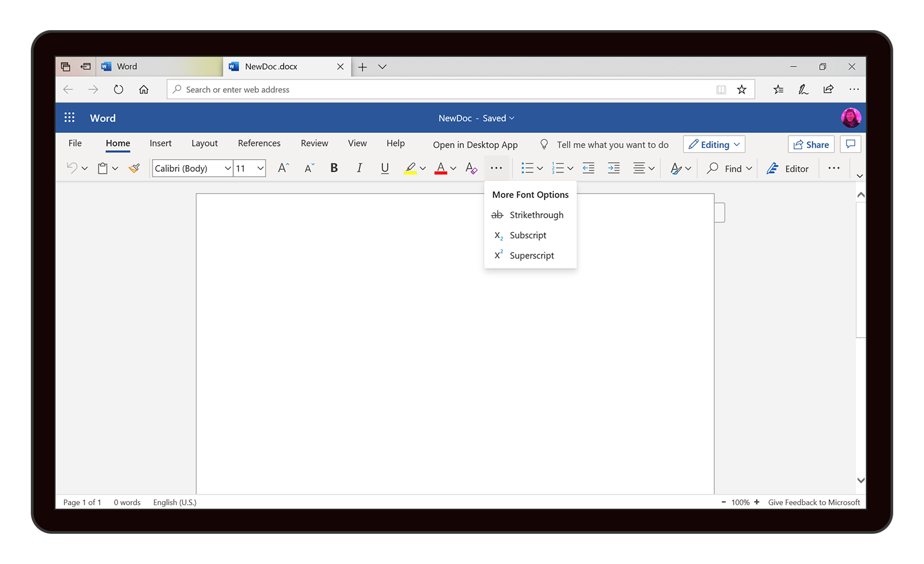This screenshot has width=924, height=564.
Task: Switch to the Layout tab
Action: pyautogui.click(x=205, y=143)
